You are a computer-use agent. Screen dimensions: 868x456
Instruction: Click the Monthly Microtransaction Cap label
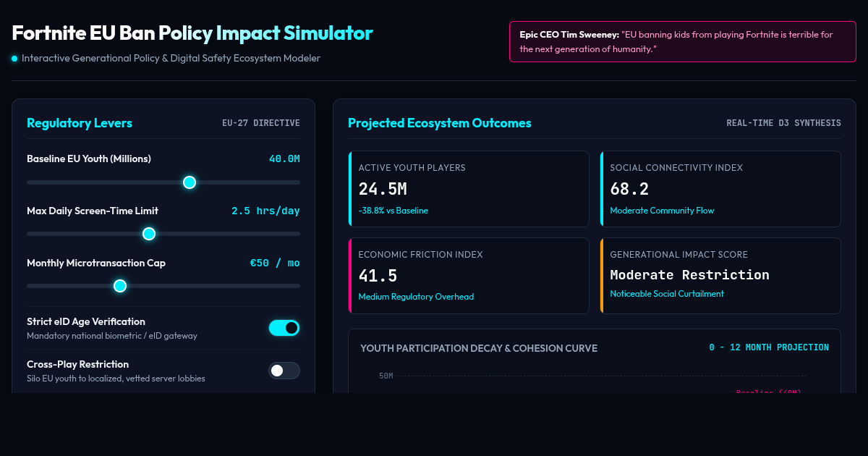point(96,263)
